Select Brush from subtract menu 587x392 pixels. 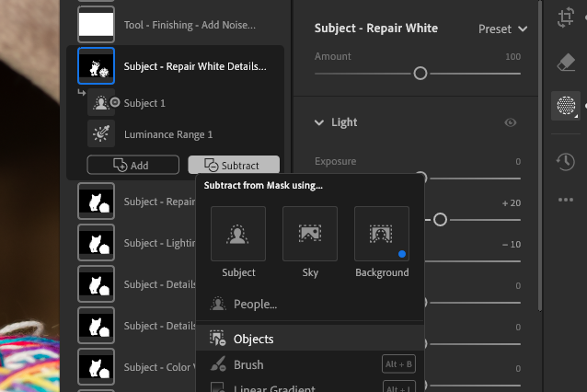248,364
